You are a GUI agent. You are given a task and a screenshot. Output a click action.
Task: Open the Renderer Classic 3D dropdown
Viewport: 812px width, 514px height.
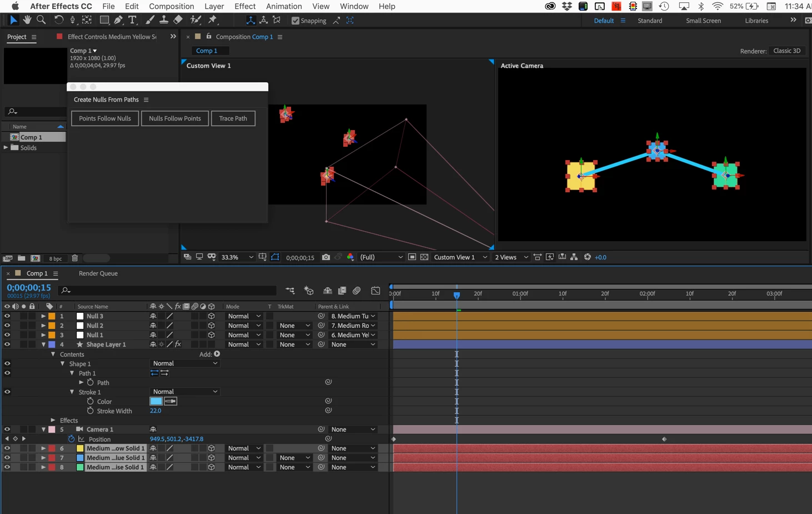click(787, 51)
